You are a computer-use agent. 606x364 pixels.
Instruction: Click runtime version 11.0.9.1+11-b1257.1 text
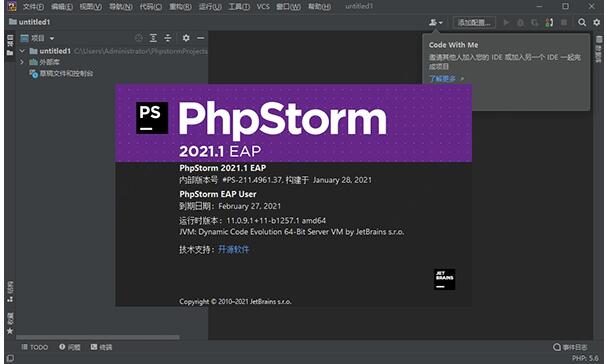[276, 221]
